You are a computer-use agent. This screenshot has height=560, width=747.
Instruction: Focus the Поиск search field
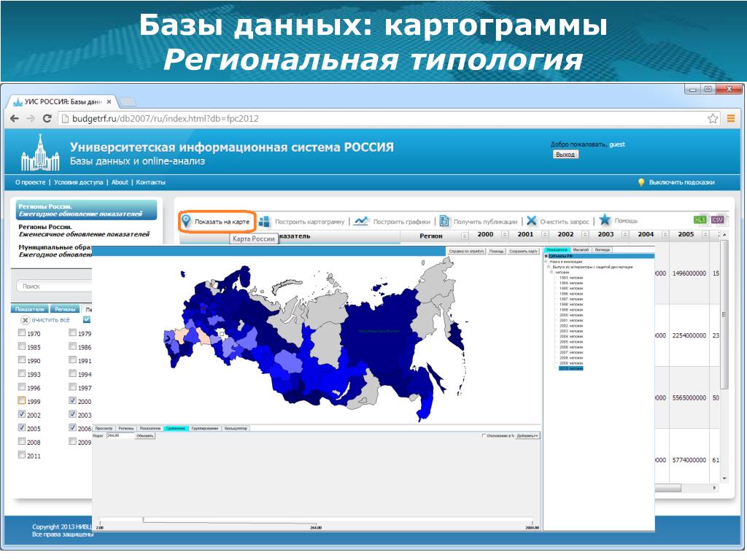pyautogui.click(x=55, y=286)
